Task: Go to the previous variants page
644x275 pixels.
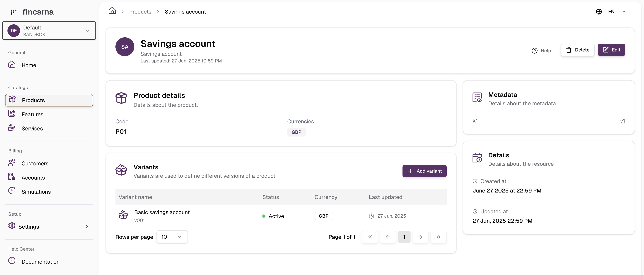Action: tap(388, 237)
